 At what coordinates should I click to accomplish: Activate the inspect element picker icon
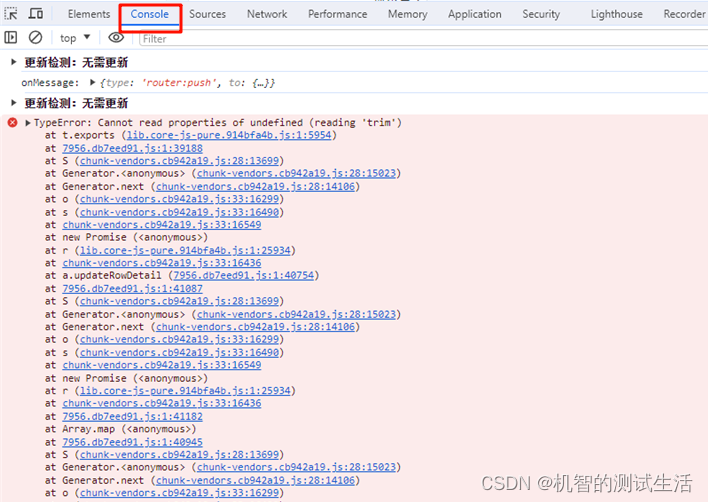coord(11,14)
